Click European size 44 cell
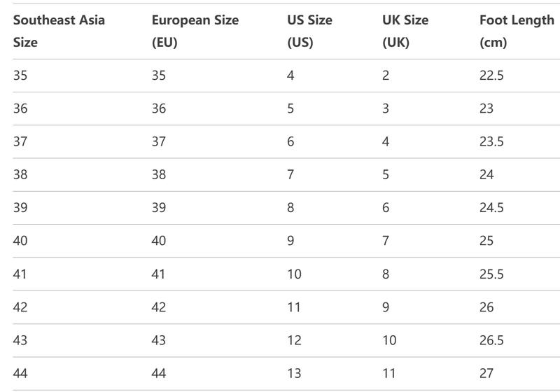This screenshot has height=392, width=560. [x=159, y=373]
